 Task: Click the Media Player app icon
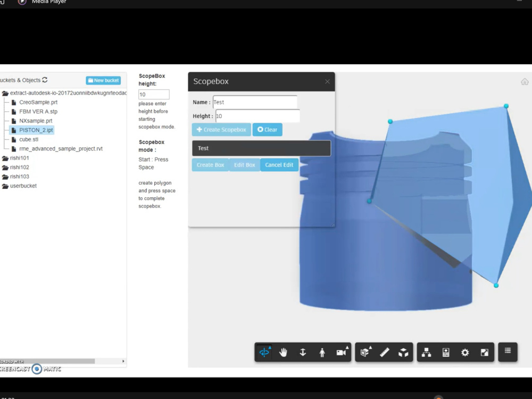point(22,2)
